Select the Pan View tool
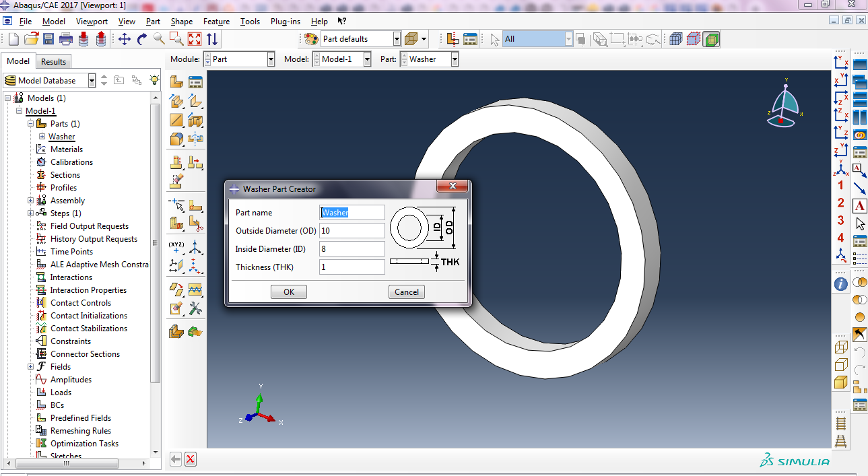 click(125, 38)
